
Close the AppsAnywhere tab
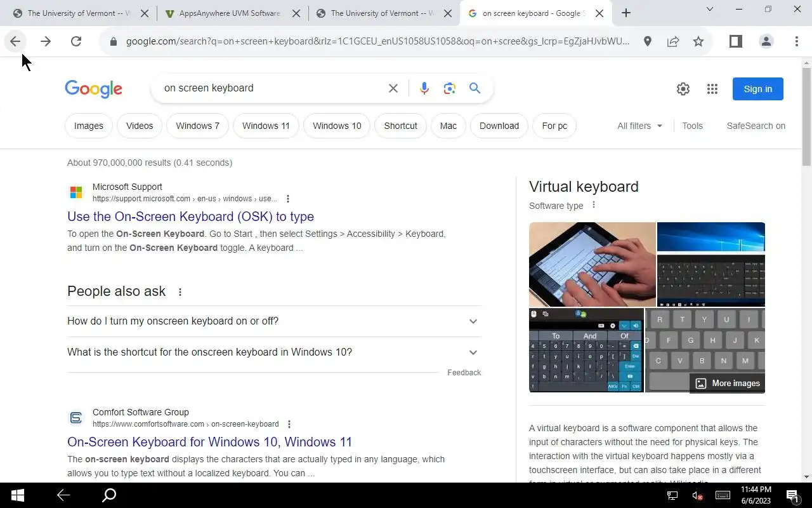point(297,13)
